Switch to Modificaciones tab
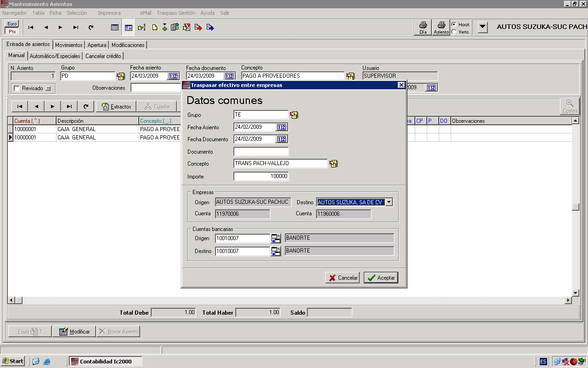Screen dimensions: 588x368 pyautogui.click(x=128, y=45)
